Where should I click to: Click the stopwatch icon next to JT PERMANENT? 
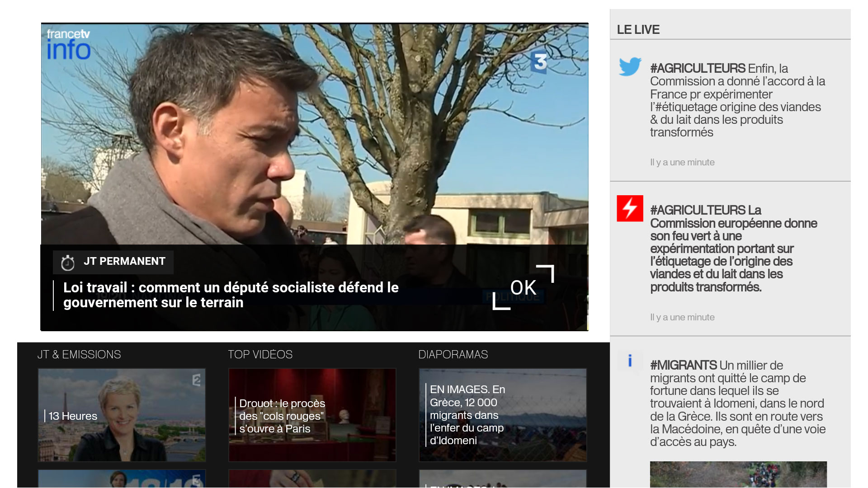pyautogui.click(x=68, y=263)
